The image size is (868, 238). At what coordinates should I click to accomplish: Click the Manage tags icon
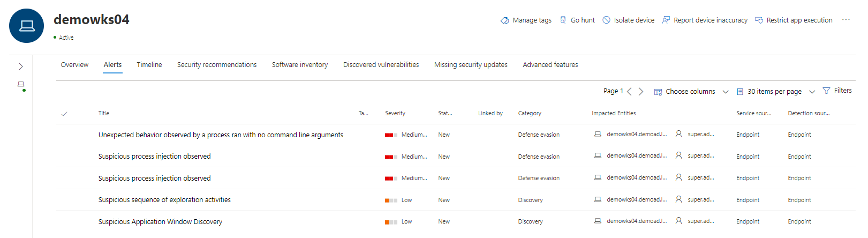coord(504,20)
